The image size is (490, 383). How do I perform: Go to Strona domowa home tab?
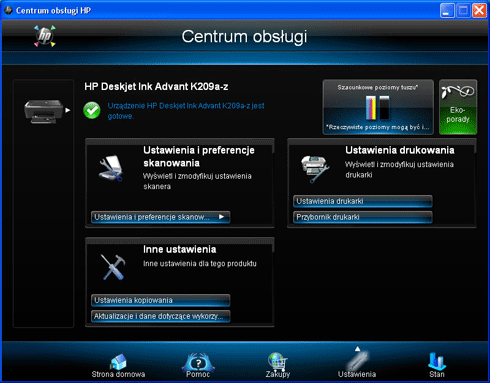[118, 366]
